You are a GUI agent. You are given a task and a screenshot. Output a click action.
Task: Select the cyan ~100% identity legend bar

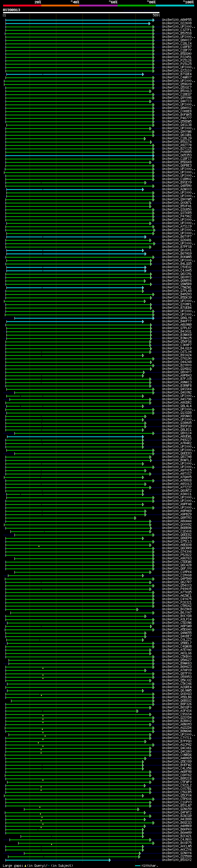tap(175, 6)
